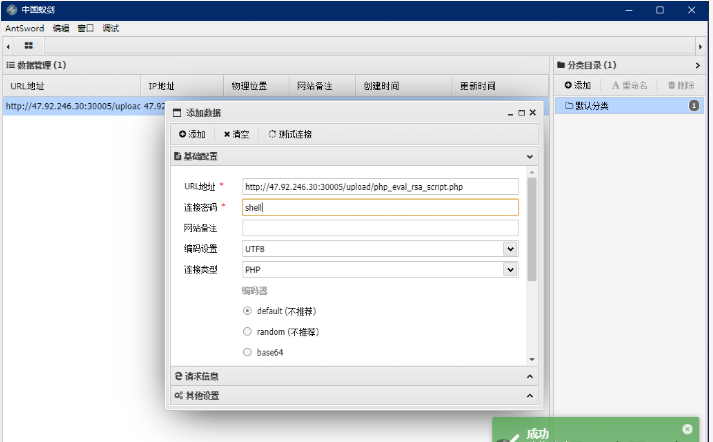Minimize the 添加数据 dialog
Screen dimensions: 713x442
click(x=511, y=113)
